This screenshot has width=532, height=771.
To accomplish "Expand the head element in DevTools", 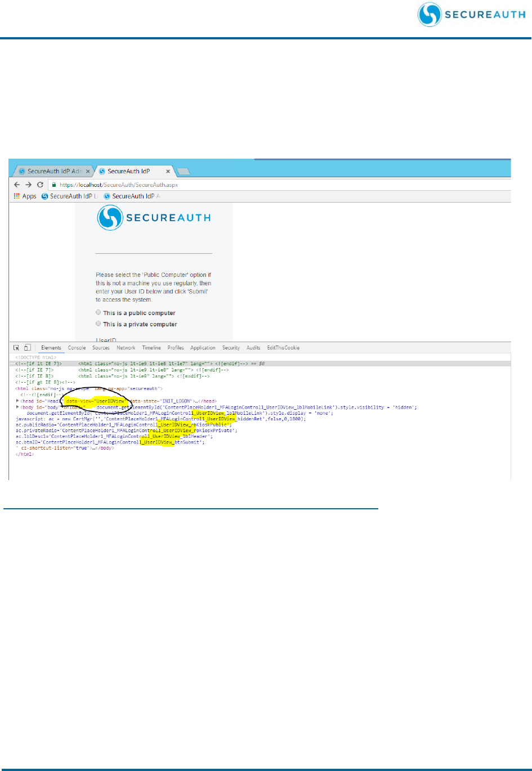I will click(17, 401).
